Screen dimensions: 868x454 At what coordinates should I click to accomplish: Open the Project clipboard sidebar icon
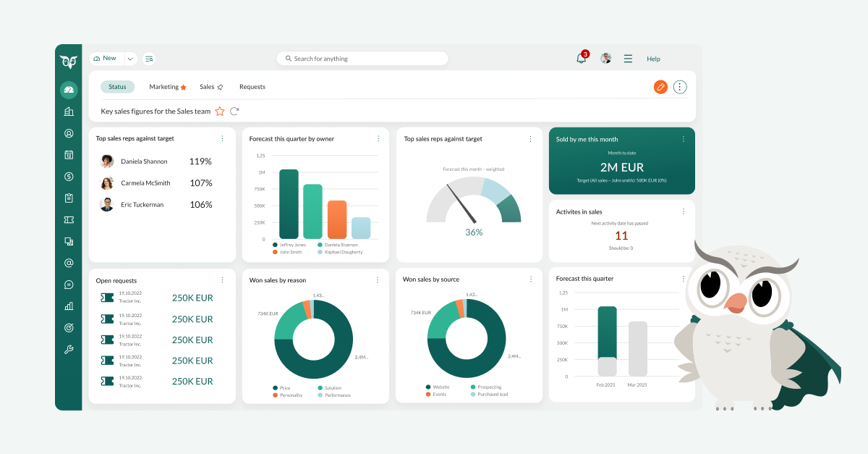tap(69, 198)
